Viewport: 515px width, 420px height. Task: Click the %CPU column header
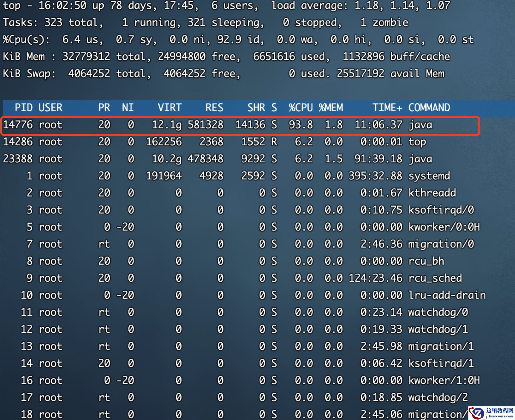(301, 108)
